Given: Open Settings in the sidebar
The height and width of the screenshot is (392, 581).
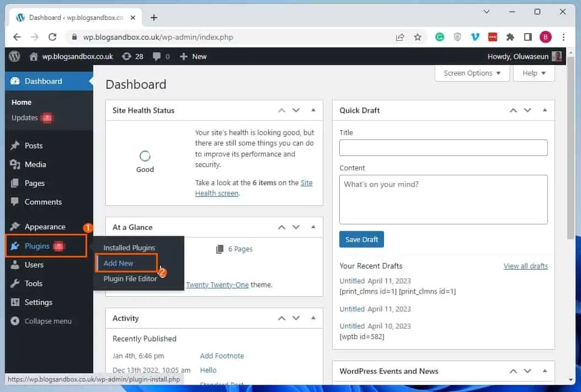Looking at the screenshot, I should pos(49,302).
